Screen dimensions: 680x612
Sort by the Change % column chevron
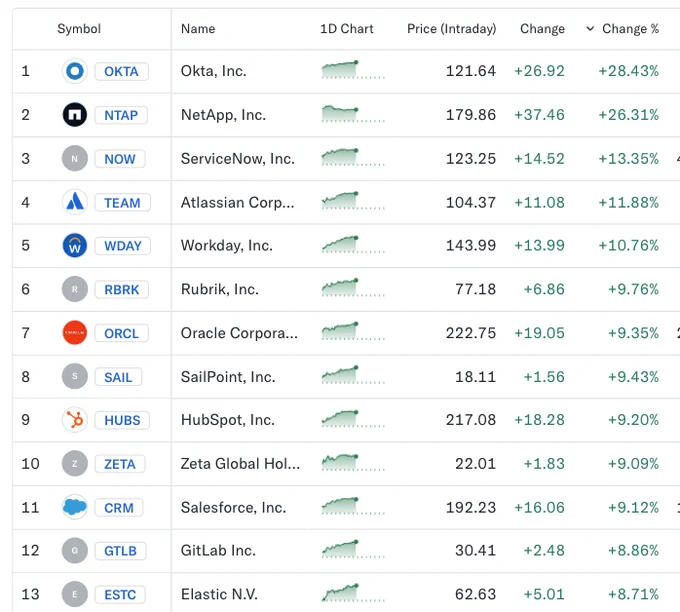click(x=590, y=29)
